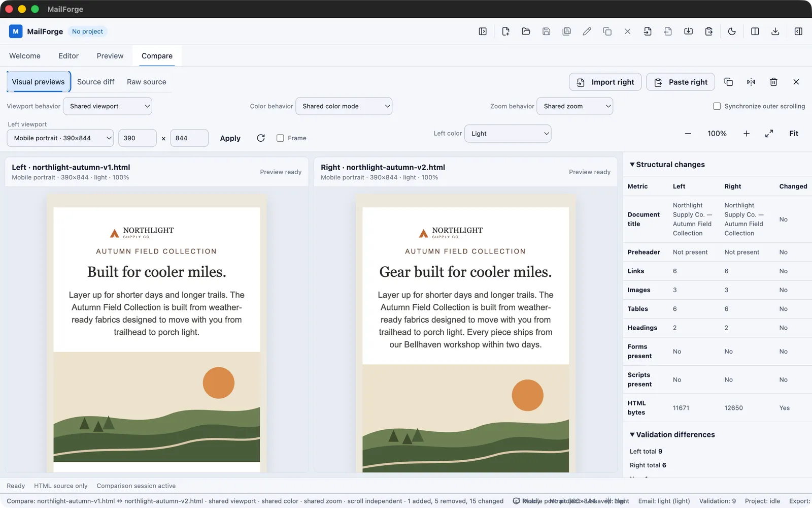The width and height of the screenshot is (812, 508).
Task: Zoom in with the plus icon
Action: click(x=747, y=134)
